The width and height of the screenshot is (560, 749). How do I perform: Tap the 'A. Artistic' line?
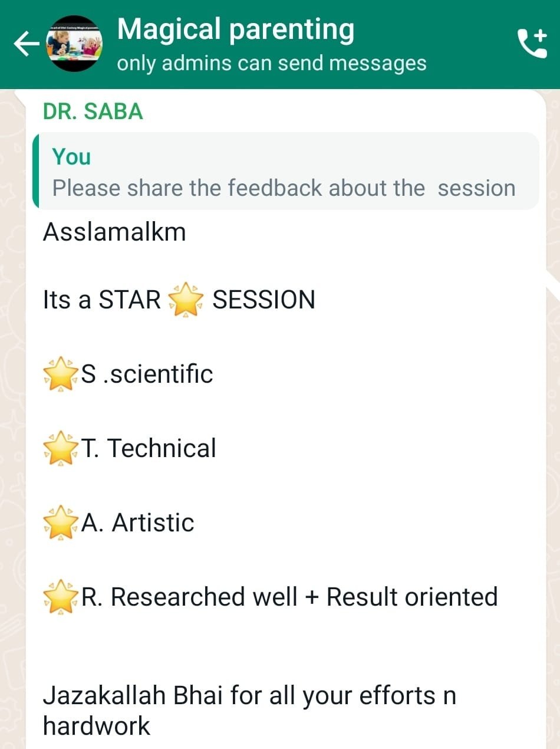tap(138, 523)
